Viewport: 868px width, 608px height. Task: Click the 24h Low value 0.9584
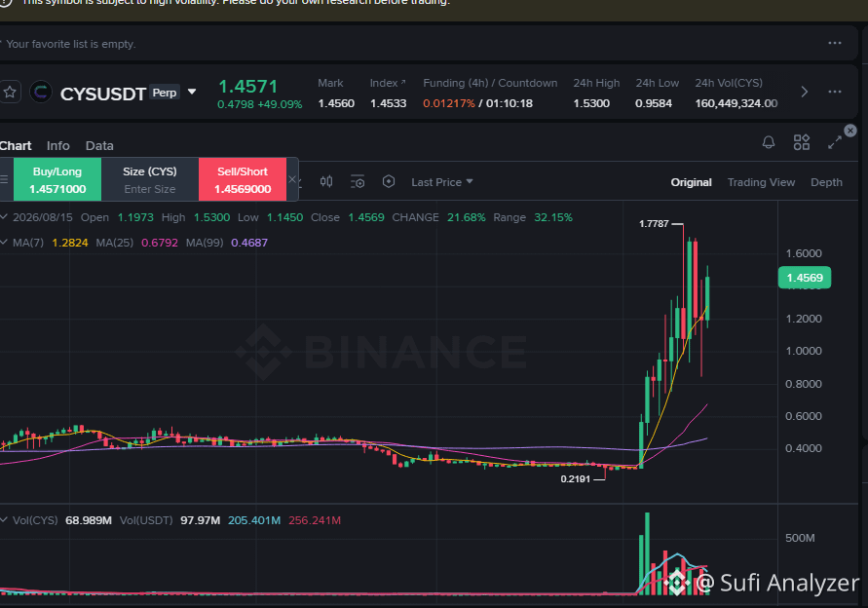click(654, 103)
